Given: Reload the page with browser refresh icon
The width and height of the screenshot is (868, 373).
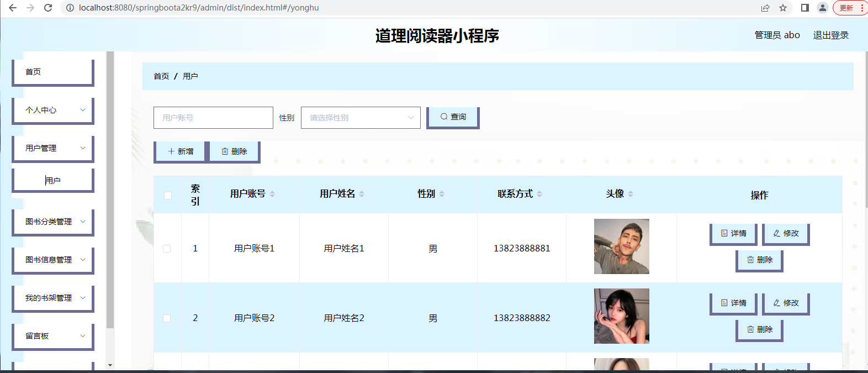Looking at the screenshot, I should click(x=48, y=8).
